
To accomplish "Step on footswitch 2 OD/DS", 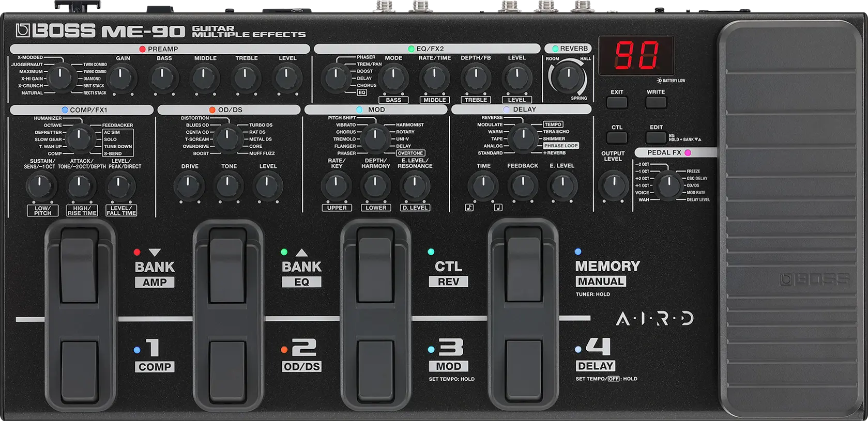I will (228, 370).
